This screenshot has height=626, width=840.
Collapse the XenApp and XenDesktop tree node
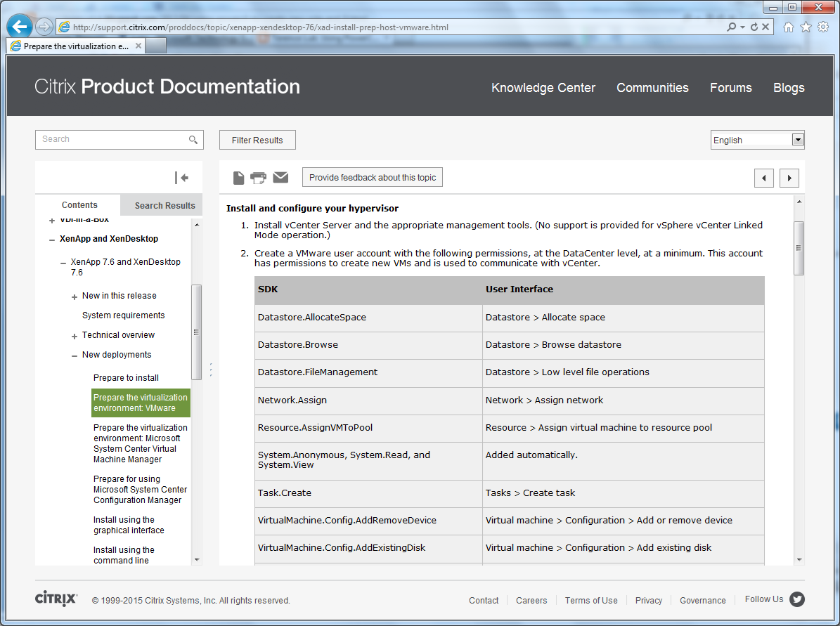[x=52, y=240]
